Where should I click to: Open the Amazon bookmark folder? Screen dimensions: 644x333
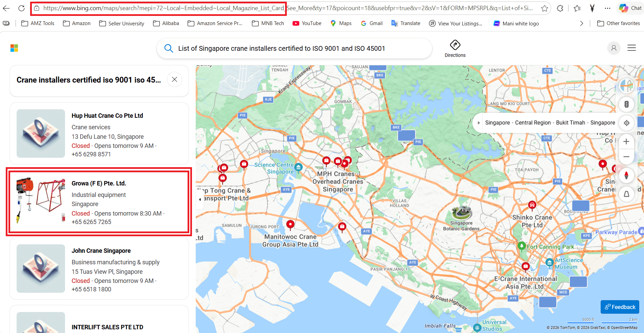(x=77, y=23)
